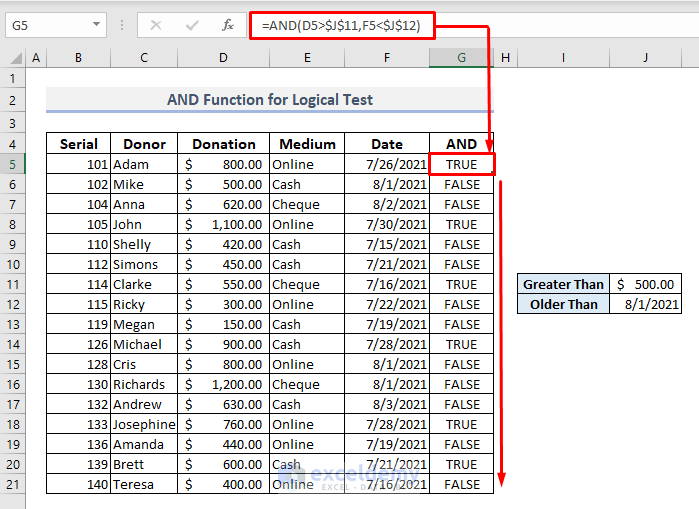Select column E header
Image resolution: width=699 pixels, height=509 pixels.
pyautogui.click(x=307, y=58)
